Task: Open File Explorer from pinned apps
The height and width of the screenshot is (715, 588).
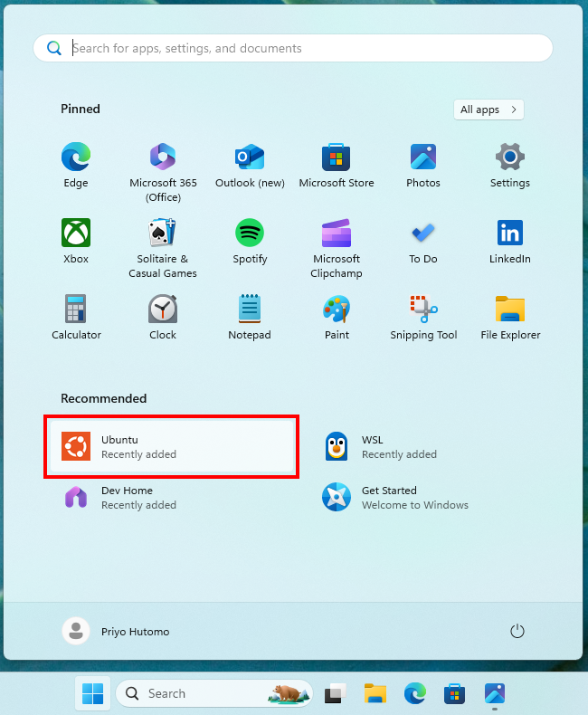Action: pos(510,318)
